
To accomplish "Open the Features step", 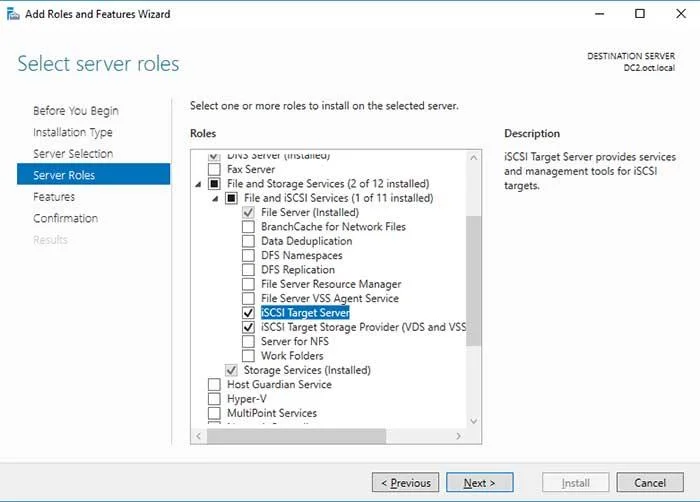I will (54, 197).
